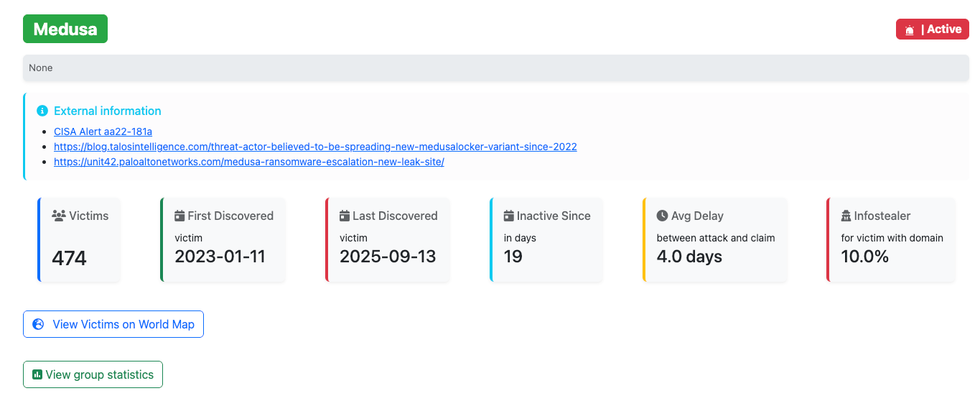The height and width of the screenshot is (396, 980).
Task: Click the red Active status badge
Action: coord(933,29)
